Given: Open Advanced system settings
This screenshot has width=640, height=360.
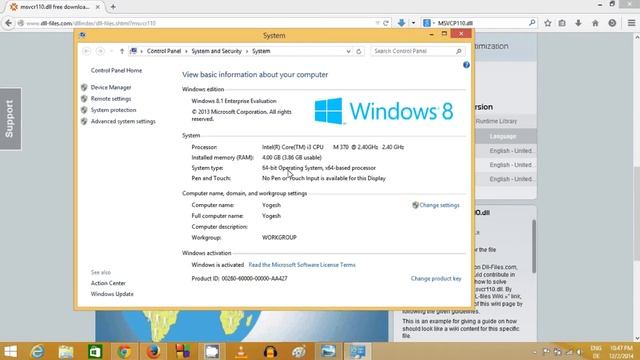Looking at the screenshot, I should click(x=123, y=122).
